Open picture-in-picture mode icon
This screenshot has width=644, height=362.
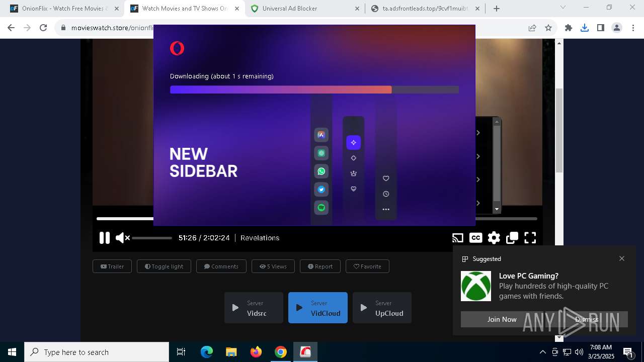click(x=512, y=238)
